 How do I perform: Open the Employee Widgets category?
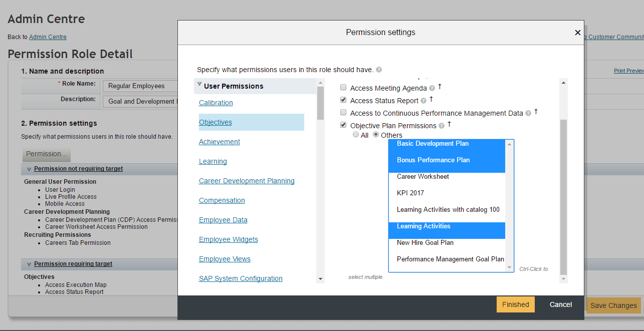229,239
